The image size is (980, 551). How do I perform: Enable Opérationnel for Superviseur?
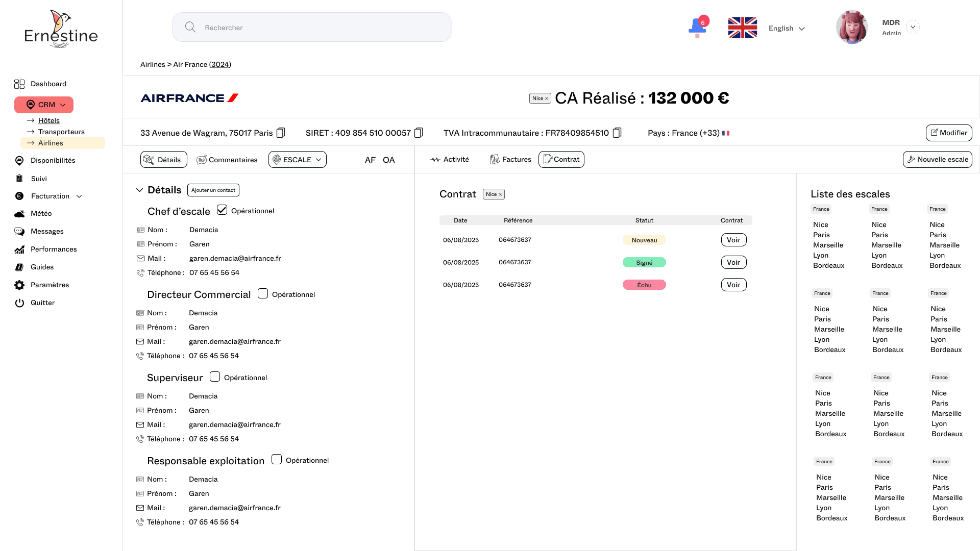[x=215, y=377]
